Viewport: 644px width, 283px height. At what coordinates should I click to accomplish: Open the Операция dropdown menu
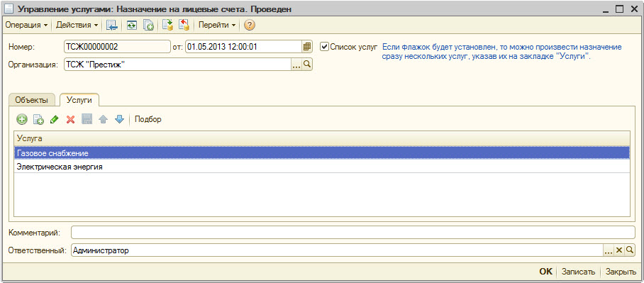[27, 25]
